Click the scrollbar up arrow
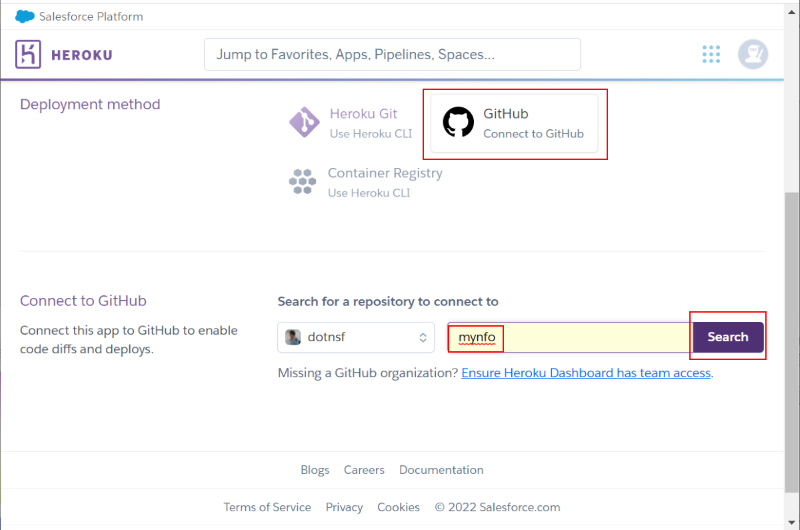 791,12
